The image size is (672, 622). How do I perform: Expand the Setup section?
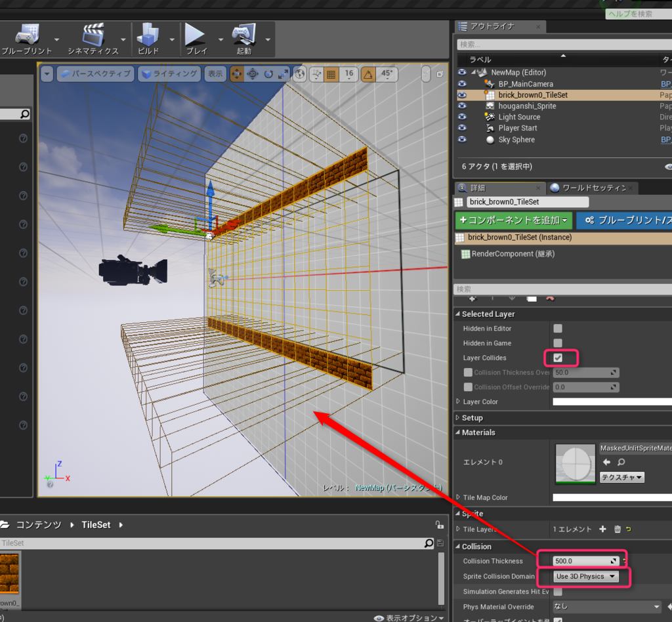[457, 418]
